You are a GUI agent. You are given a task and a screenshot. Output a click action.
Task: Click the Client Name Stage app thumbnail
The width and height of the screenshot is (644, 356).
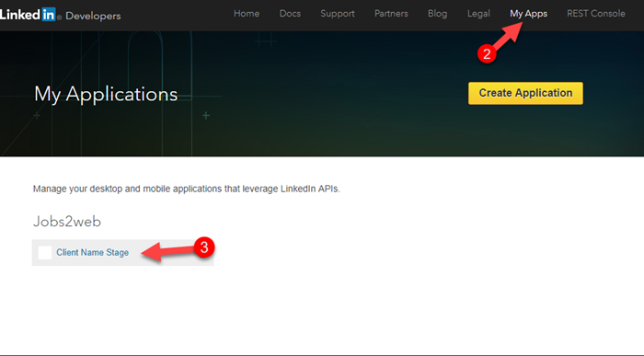point(45,253)
